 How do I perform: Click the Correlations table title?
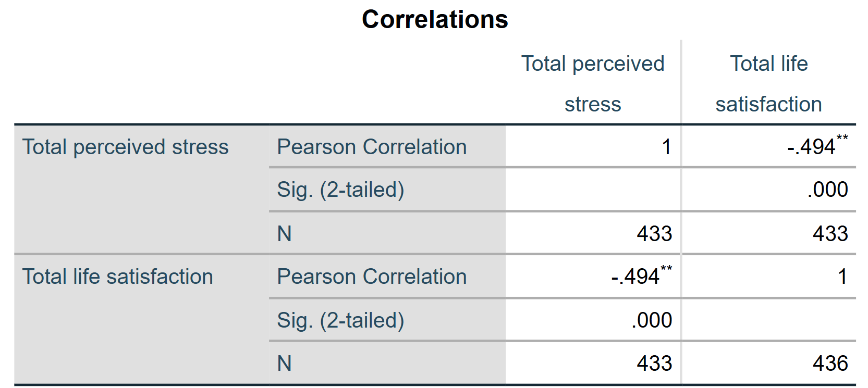[434, 20]
